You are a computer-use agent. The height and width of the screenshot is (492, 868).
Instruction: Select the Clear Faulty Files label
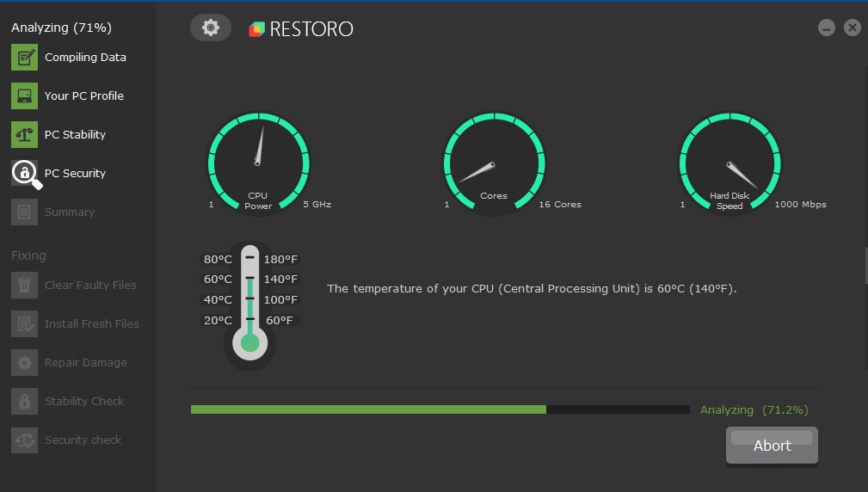pyautogui.click(x=90, y=285)
